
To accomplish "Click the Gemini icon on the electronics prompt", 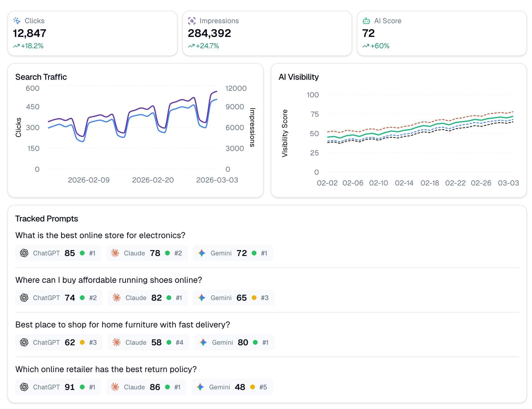I will pyautogui.click(x=202, y=253).
